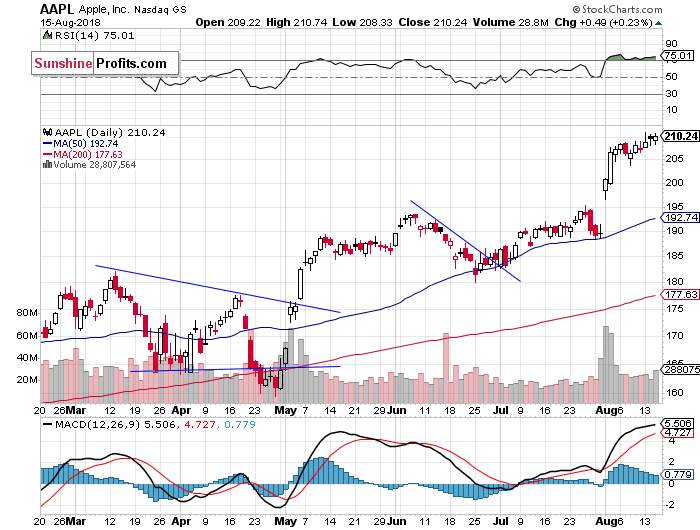Click the 'Chg +0.49 (+0.23%)' value
The height and width of the screenshot is (530, 700).
604,22
